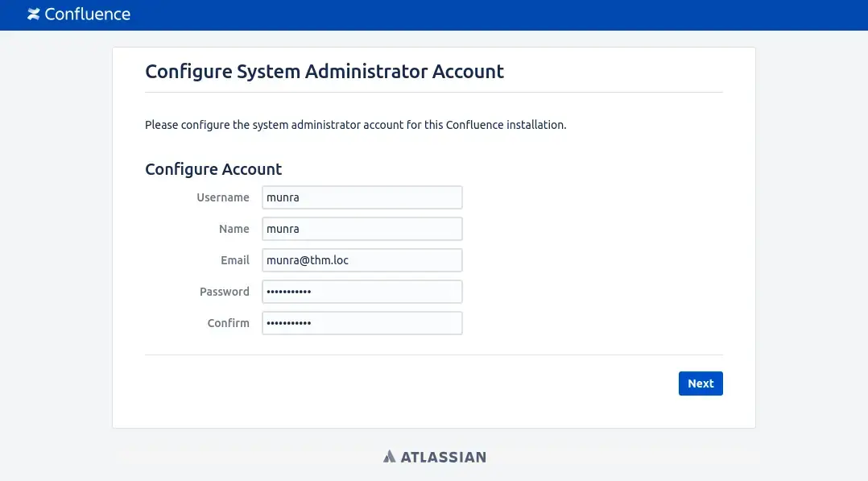Click the Next button
Image resolution: width=868 pixels, height=481 pixels.
point(701,384)
